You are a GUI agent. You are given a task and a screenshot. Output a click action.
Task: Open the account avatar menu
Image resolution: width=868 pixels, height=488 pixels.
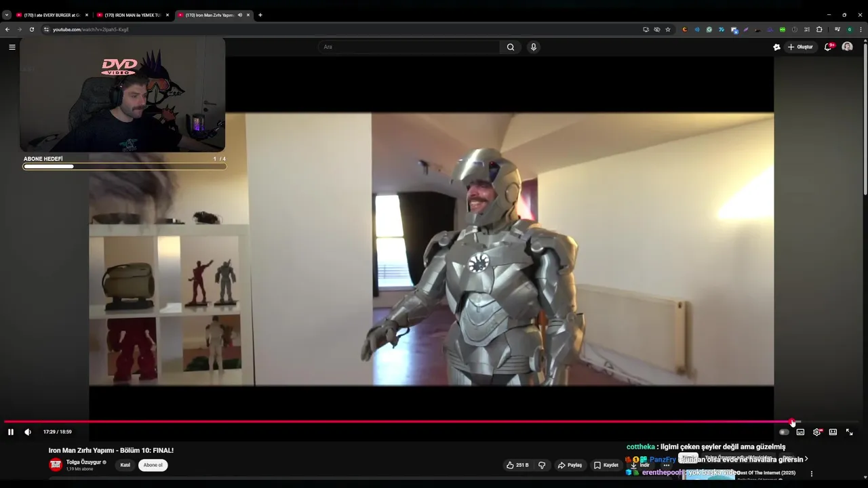(x=847, y=47)
